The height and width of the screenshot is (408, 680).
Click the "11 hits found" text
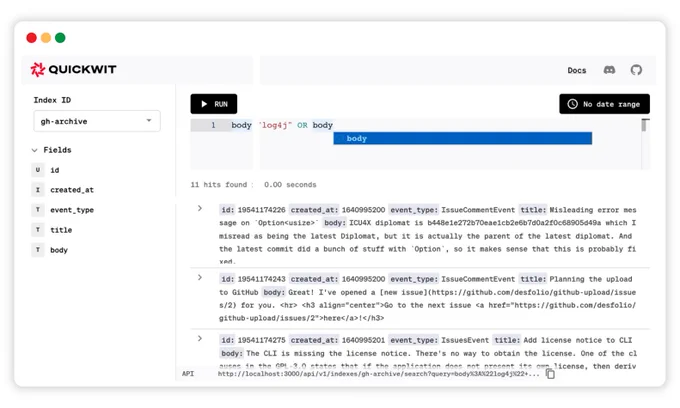(x=219, y=185)
